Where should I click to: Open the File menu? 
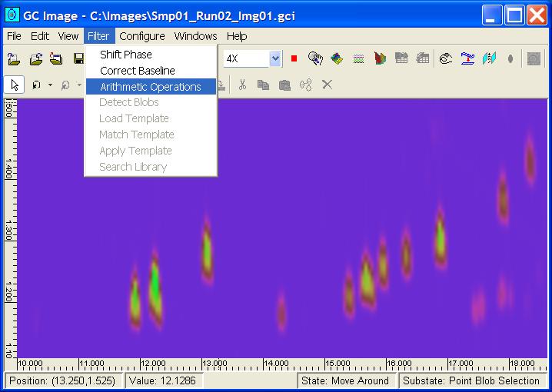[x=14, y=36]
